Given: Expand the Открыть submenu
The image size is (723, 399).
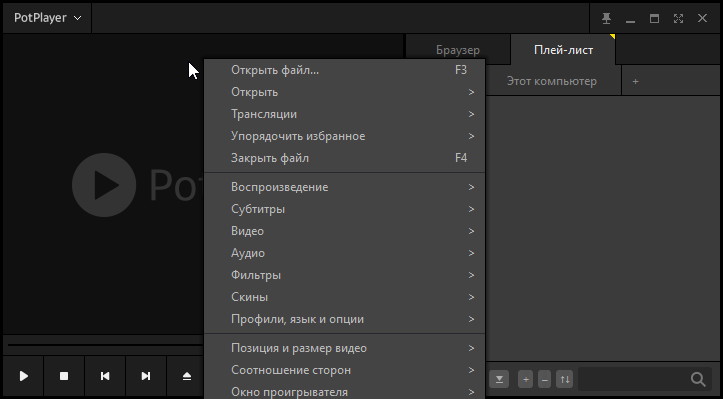Looking at the screenshot, I should pos(344,92).
